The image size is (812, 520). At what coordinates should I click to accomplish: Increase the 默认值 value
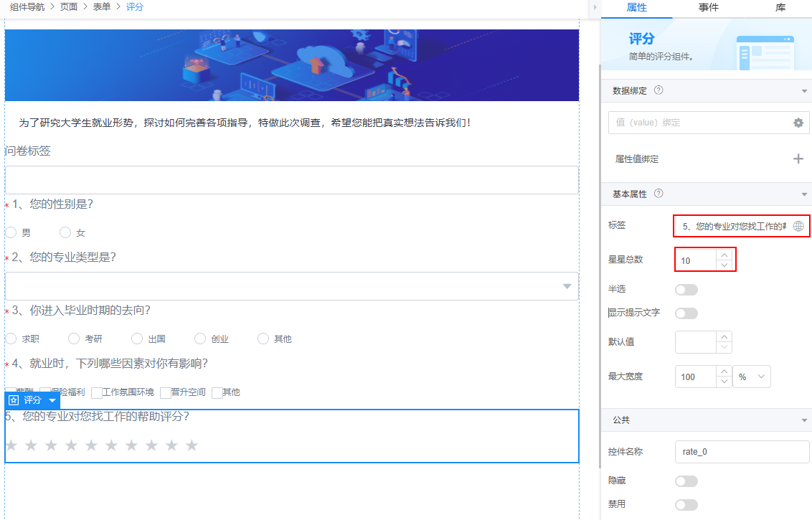[724, 337]
